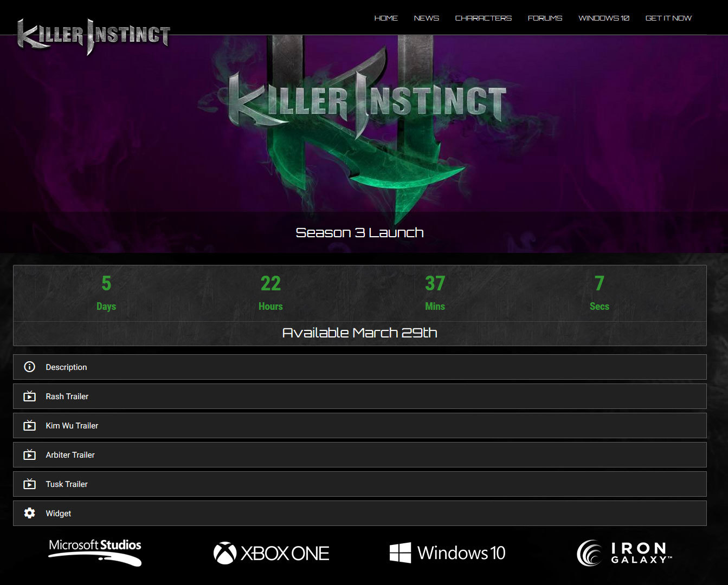This screenshot has height=585, width=728.
Task: Open the CHARACTERS menu item
Action: click(484, 18)
